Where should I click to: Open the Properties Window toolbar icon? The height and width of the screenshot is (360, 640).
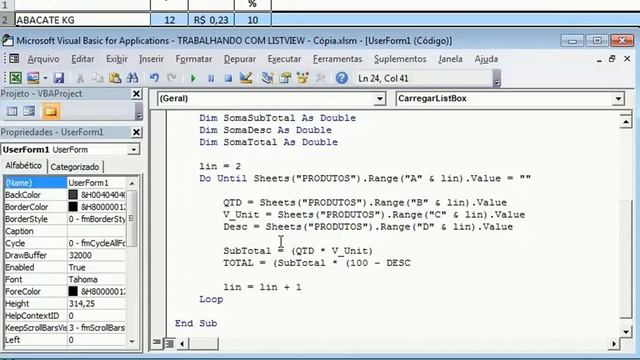pos(285,78)
